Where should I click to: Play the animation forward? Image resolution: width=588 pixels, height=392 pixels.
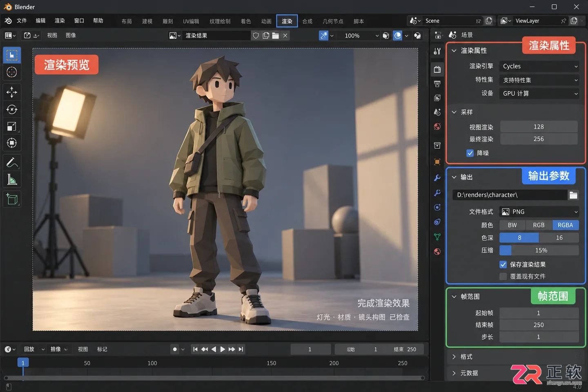click(x=223, y=349)
